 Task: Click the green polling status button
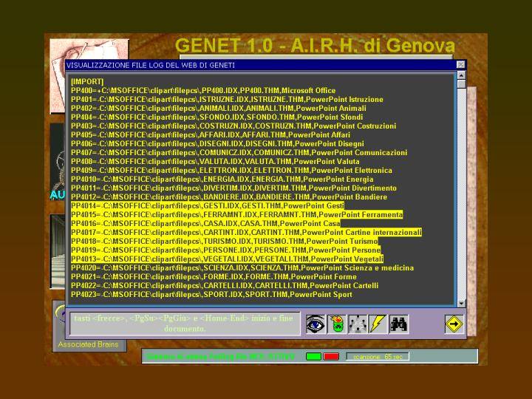(313, 357)
